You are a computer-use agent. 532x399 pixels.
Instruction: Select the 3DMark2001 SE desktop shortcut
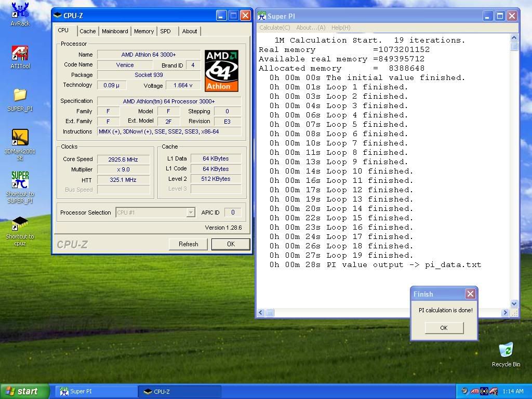click(20, 145)
